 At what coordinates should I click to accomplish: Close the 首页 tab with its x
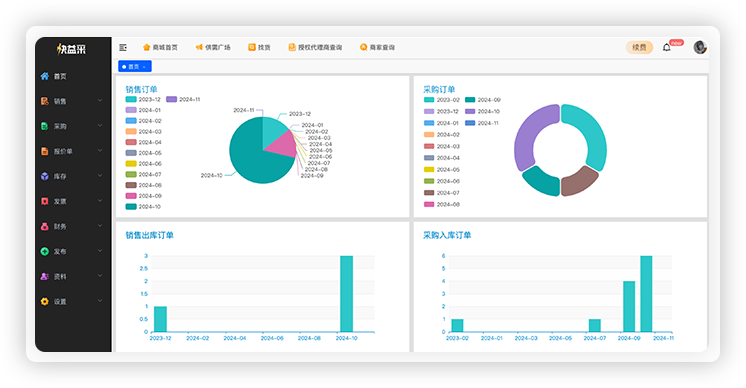pyautogui.click(x=144, y=67)
